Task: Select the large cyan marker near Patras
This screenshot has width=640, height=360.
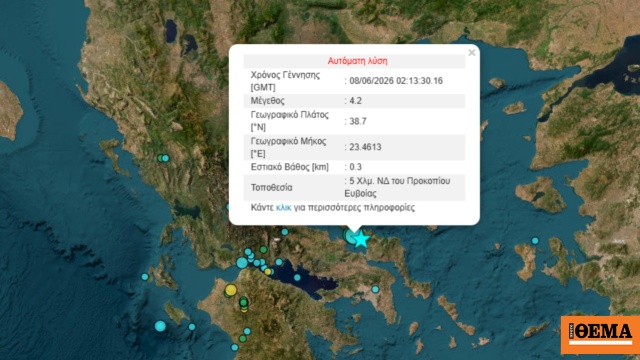Action: pos(242,262)
